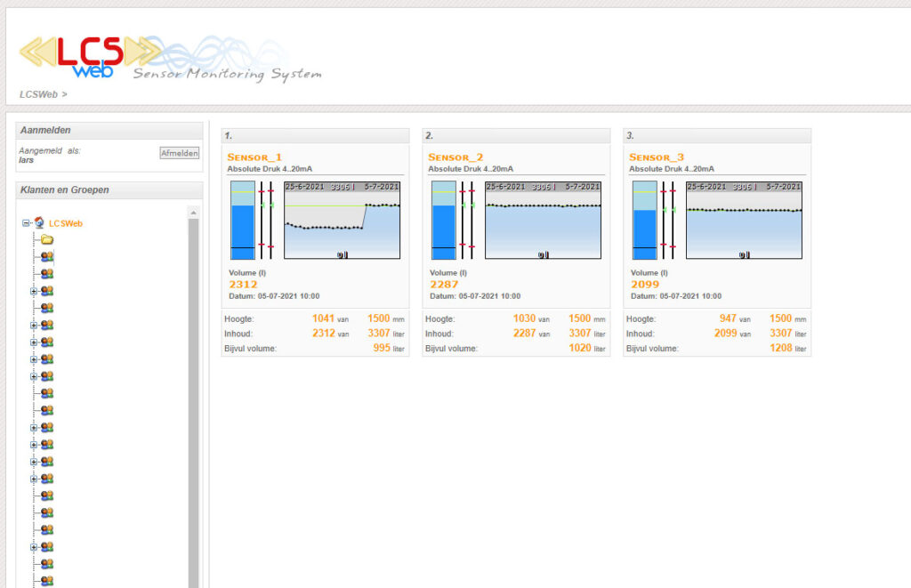Screen dimensions: 911x588
Task: Click the Sensor_2 tank level gauge
Action: coord(444,221)
